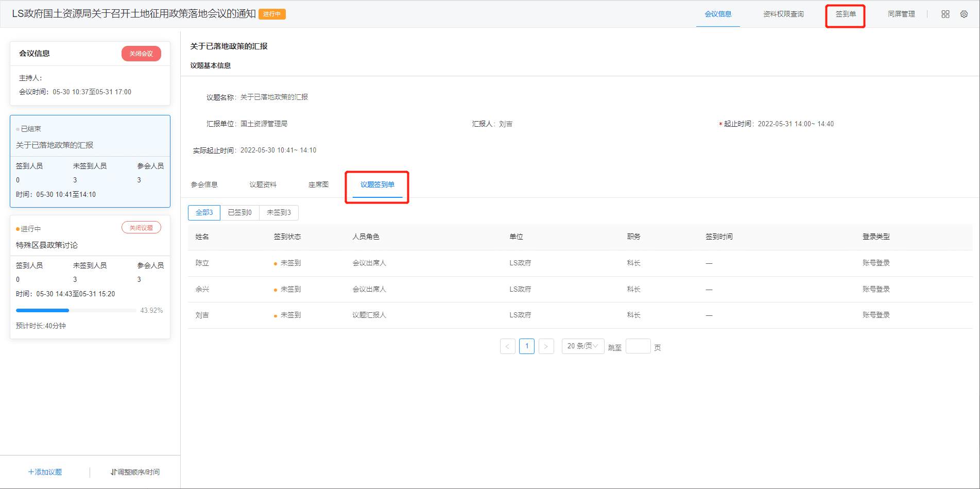The height and width of the screenshot is (489, 980).
Task: Select page 1 in pagination
Action: (527, 346)
